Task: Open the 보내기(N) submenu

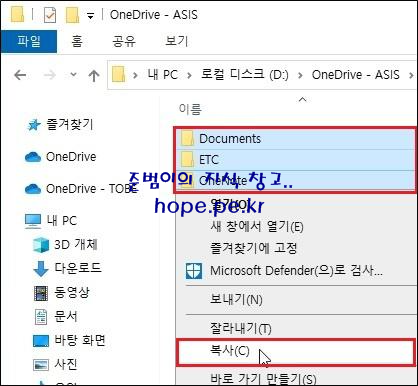Action: click(236, 299)
